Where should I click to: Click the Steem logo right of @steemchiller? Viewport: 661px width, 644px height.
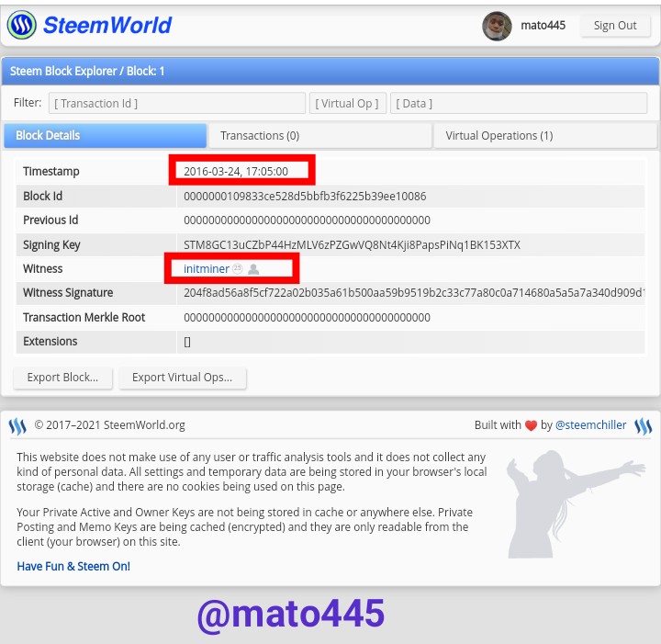pos(644,426)
